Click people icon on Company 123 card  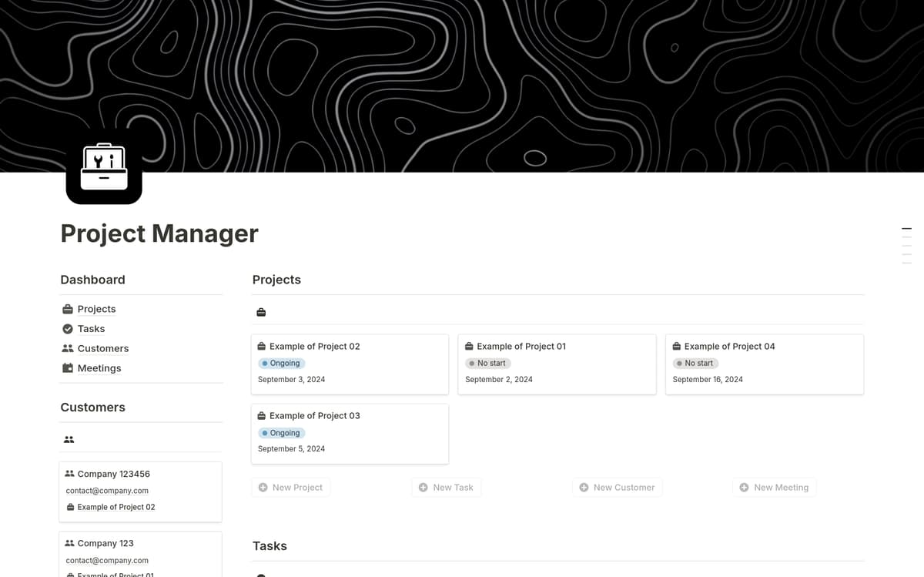pos(70,543)
